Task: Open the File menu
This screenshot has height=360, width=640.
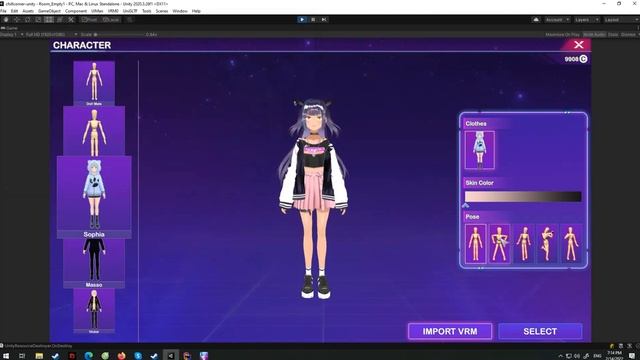Action: coord(3,11)
